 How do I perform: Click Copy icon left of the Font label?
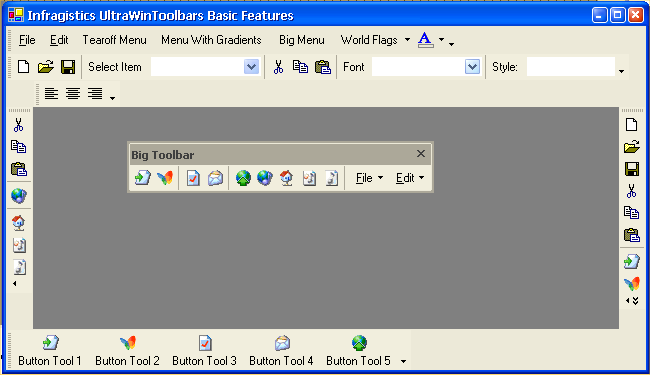[300, 67]
